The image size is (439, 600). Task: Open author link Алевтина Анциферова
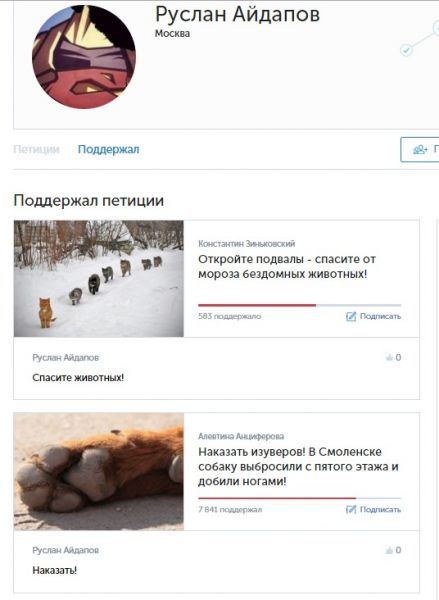(241, 436)
